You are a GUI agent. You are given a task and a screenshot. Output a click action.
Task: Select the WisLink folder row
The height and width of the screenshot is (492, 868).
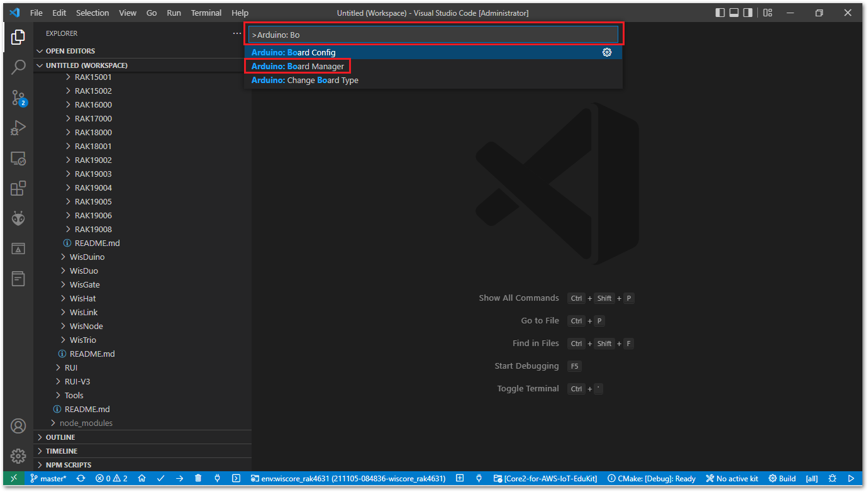(143, 312)
